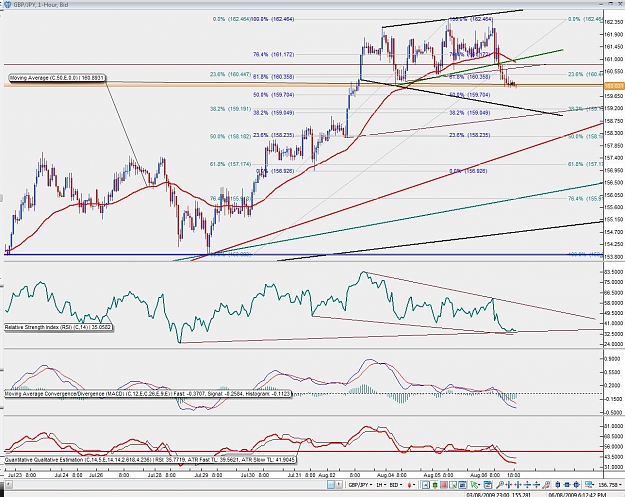Open the BID price-type dropdown
This screenshot has width=625, height=497.
click(396, 485)
